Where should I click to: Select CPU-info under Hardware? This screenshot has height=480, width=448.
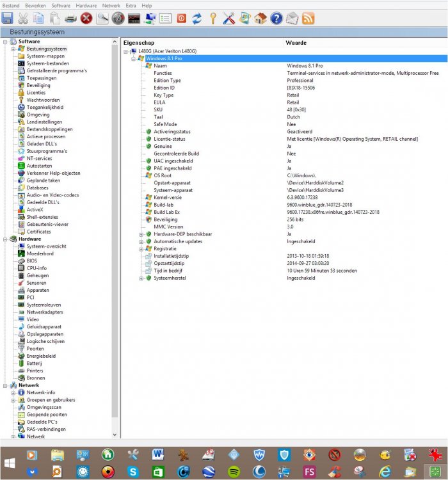click(37, 268)
